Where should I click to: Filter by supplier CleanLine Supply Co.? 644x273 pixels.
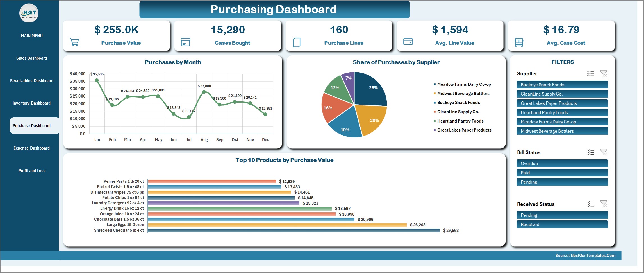(562, 94)
